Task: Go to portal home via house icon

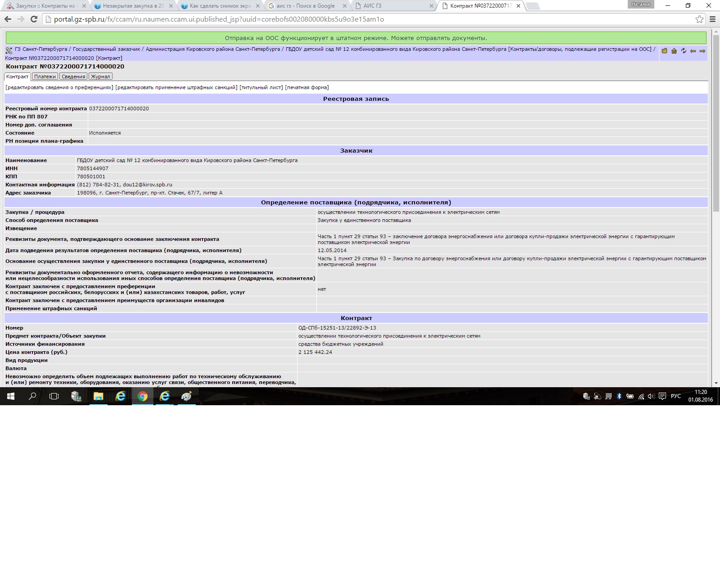Action: tap(674, 51)
